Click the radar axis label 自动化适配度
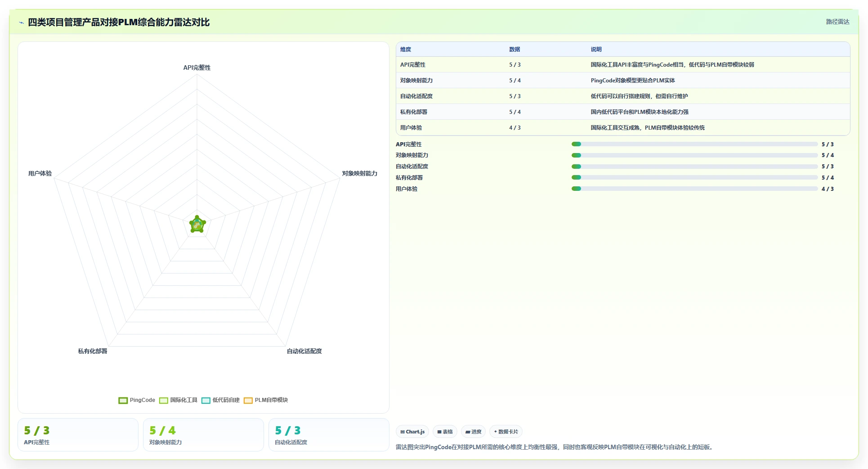This screenshot has width=868, height=469. click(304, 351)
